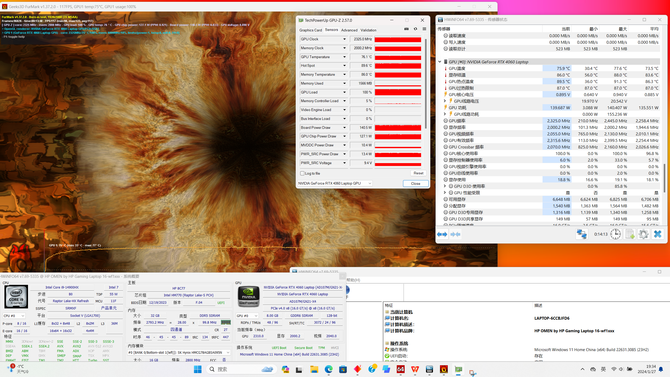The image size is (670, 377).
Task: Click HWiNFO expand columns arrows icon
Action: coord(442,234)
